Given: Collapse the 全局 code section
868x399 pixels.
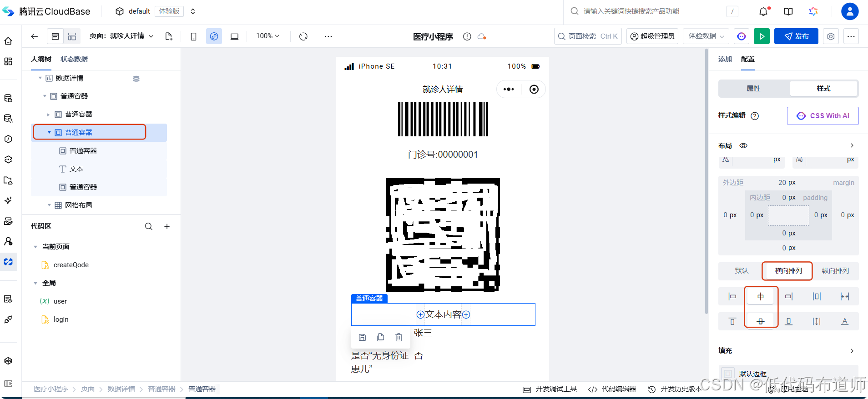Looking at the screenshot, I should 35,283.
